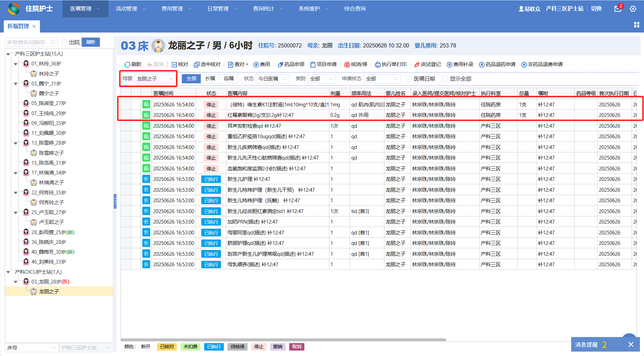Open 项目申请 item application

tap(323, 64)
